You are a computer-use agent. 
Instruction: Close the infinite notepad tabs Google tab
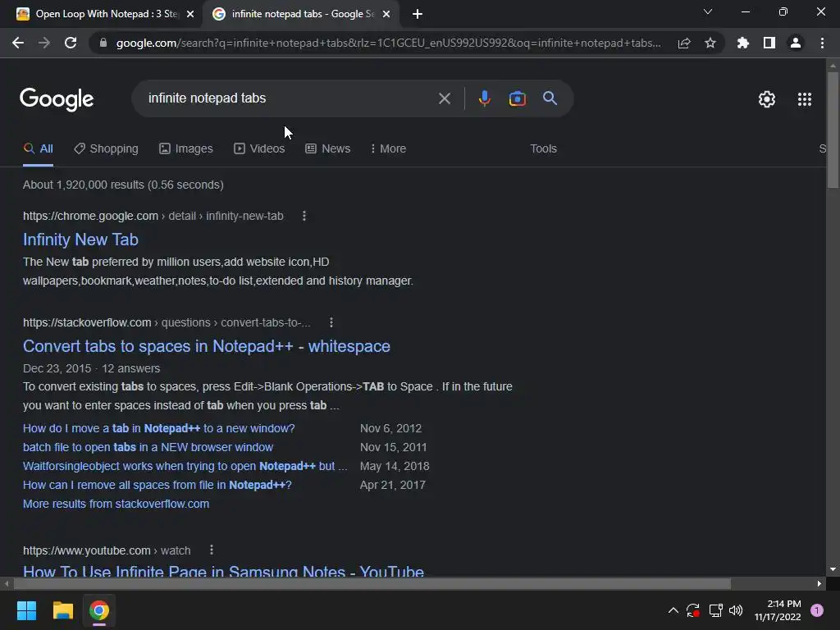click(386, 14)
